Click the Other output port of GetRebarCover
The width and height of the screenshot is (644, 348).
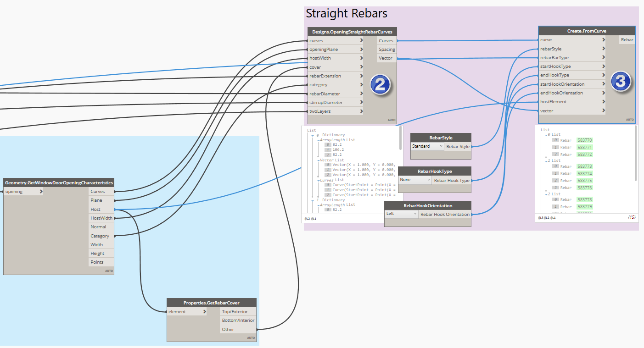(238, 329)
